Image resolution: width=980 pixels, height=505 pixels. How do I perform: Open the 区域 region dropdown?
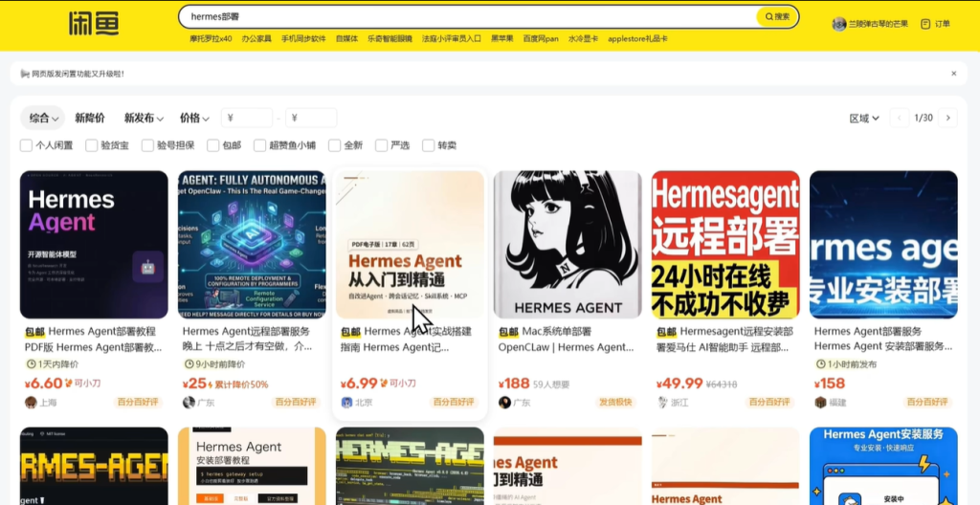click(x=864, y=119)
